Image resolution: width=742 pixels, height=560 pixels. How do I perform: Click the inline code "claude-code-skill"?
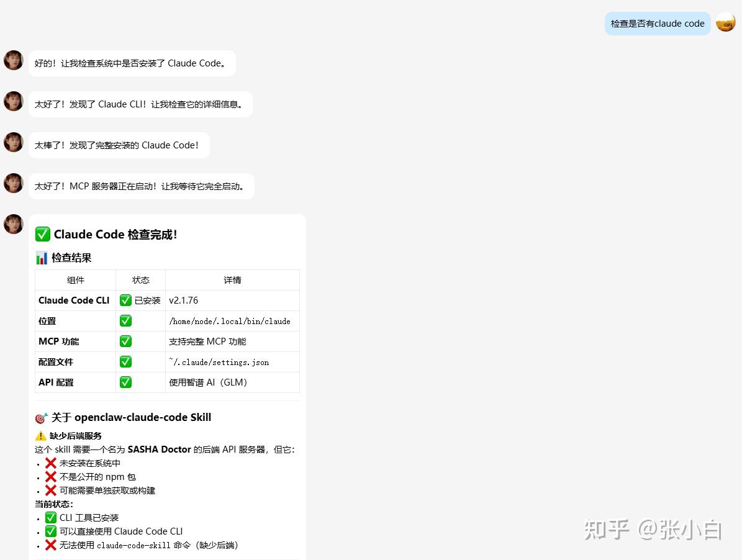coord(133,545)
